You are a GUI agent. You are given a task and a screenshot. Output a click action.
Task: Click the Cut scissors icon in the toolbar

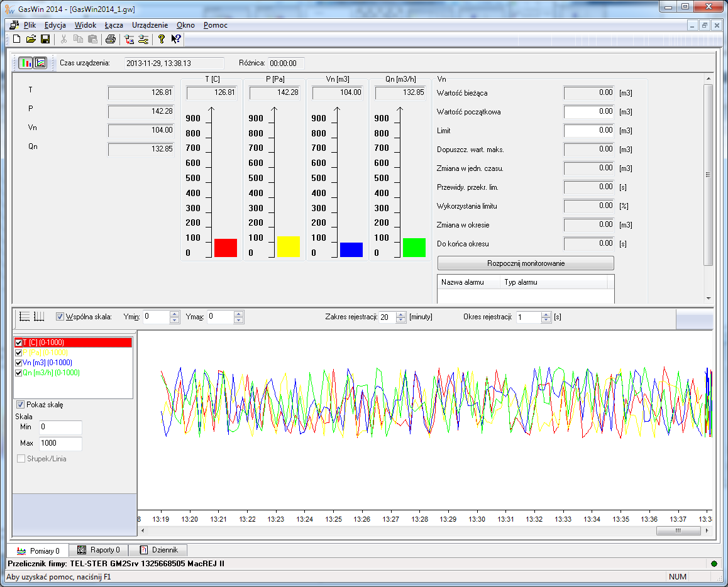click(63, 39)
